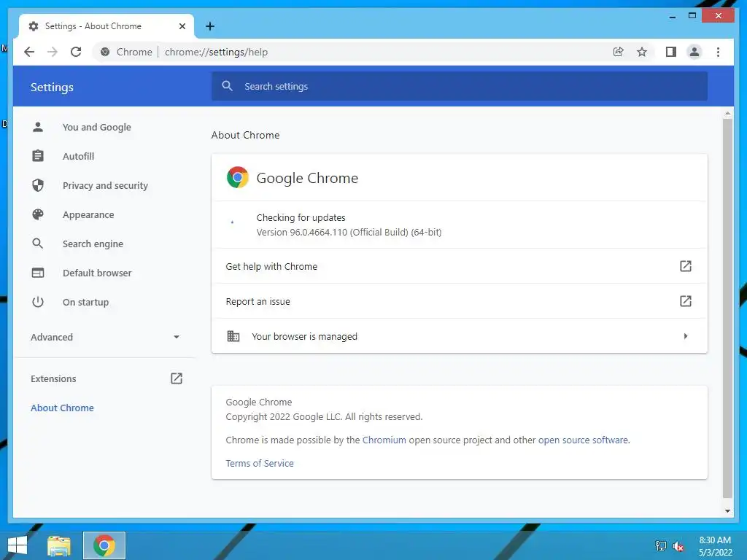Close the Settings - About Chrome tab
The height and width of the screenshot is (560, 747).
pyautogui.click(x=182, y=26)
